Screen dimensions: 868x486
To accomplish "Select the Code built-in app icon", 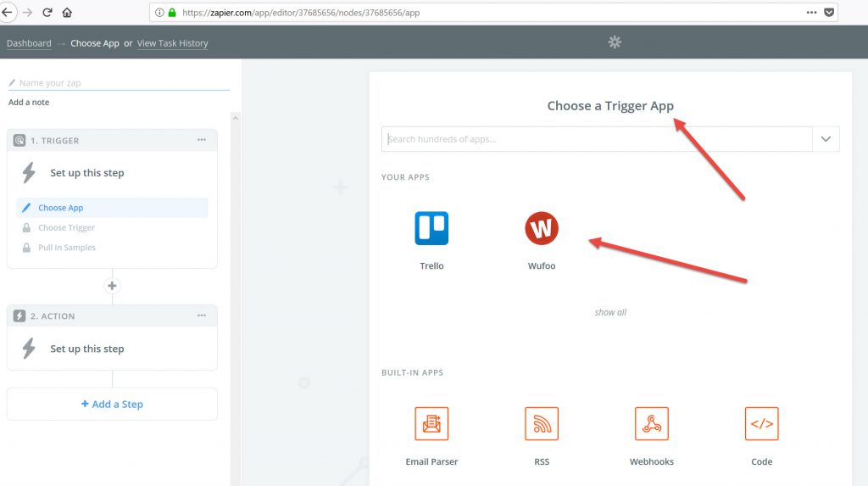I will click(761, 424).
